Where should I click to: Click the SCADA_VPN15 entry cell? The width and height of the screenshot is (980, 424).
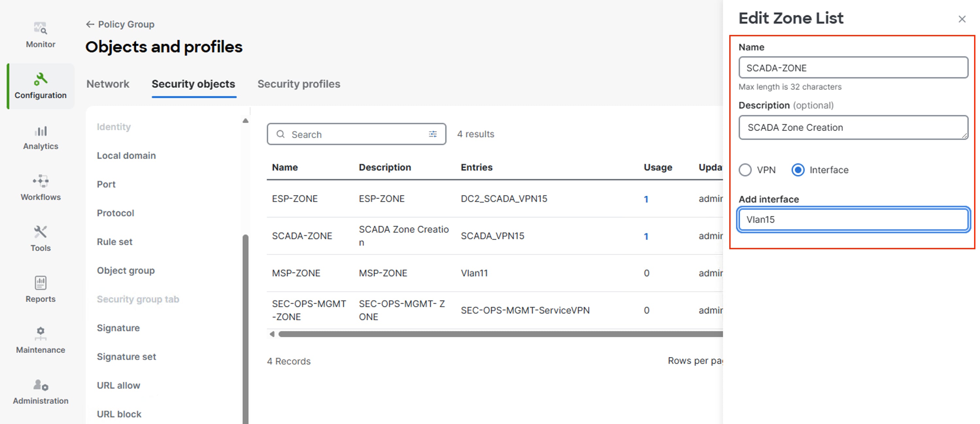492,236
